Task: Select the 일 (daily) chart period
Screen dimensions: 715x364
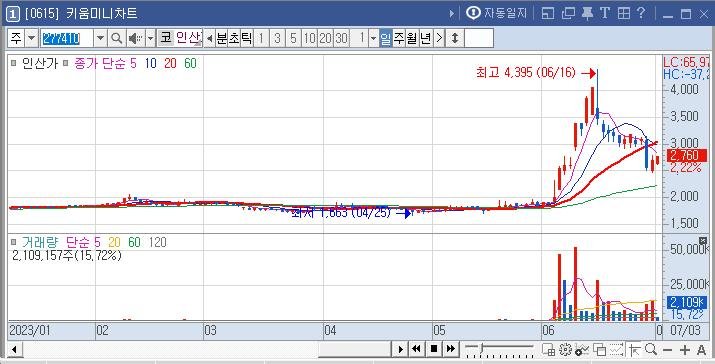Action: click(386, 39)
